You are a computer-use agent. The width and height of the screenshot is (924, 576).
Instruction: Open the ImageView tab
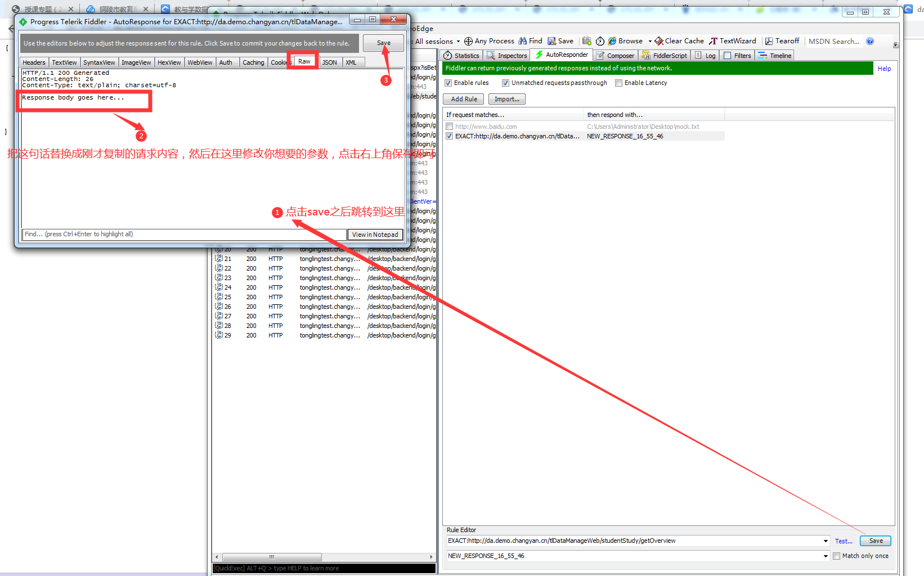(x=136, y=62)
